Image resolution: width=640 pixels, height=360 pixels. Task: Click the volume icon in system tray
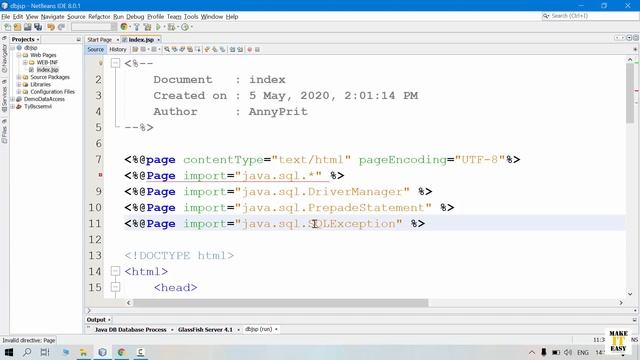(x=568, y=352)
